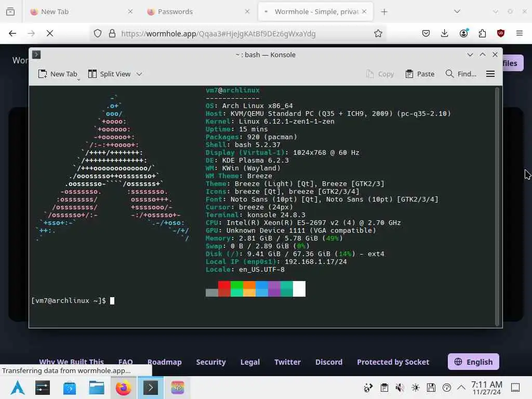Open disks and devices tray icon
Image resolution: width=532 pixels, height=399 pixels.
(431, 388)
